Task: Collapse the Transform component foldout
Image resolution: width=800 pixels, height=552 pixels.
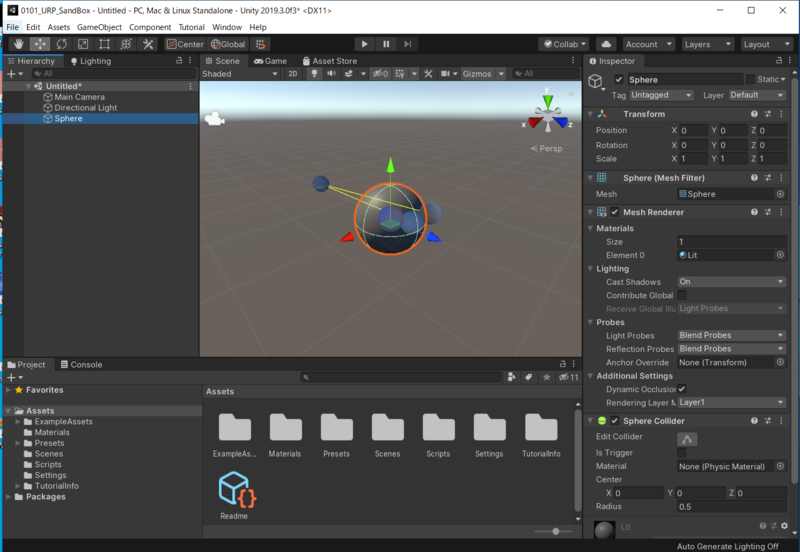Action: coord(590,114)
